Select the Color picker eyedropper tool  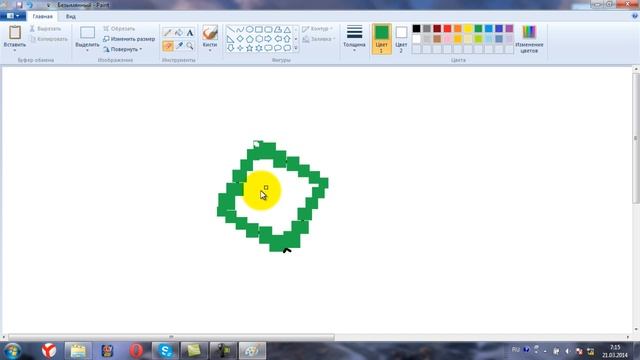tap(179, 46)
